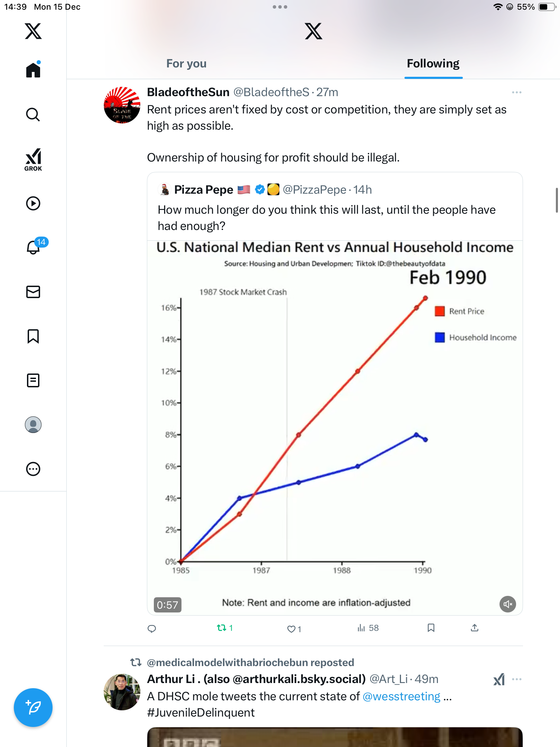Bookmark the BladeoftheSun post
The width and height of the screenshot is (560, 747).
coord(431,628)
